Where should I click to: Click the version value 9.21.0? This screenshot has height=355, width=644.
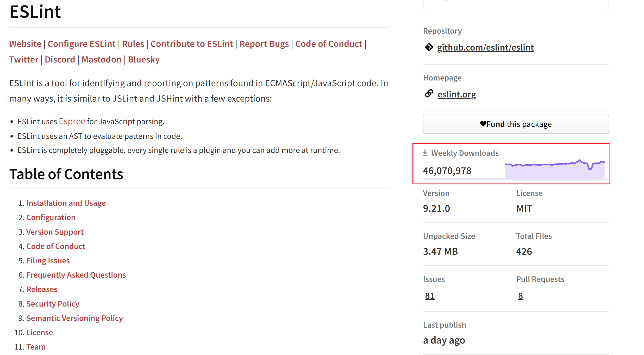[x=436, y=208]
